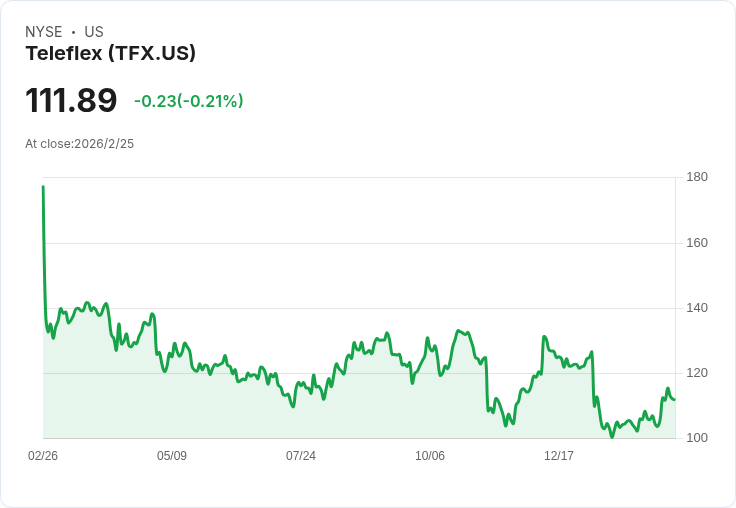This screenshot has width=736, height=508.
Task: Click the 07/24 date on x-axis
Action: [301, 455]
